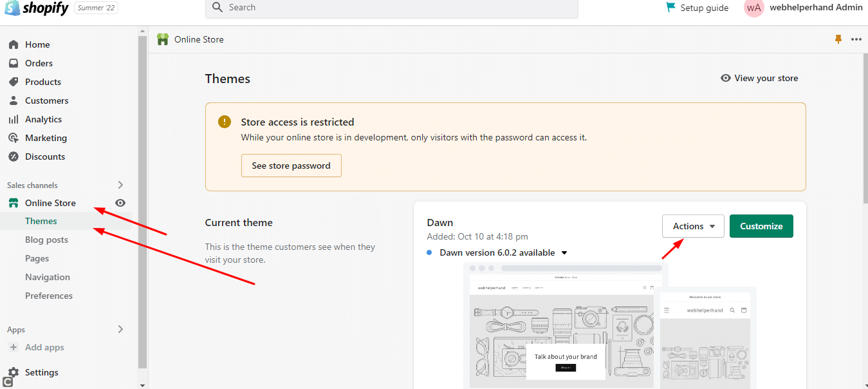
Task: Click the sidebar scrollbar down arrow
Action: (x=143, y=384)
